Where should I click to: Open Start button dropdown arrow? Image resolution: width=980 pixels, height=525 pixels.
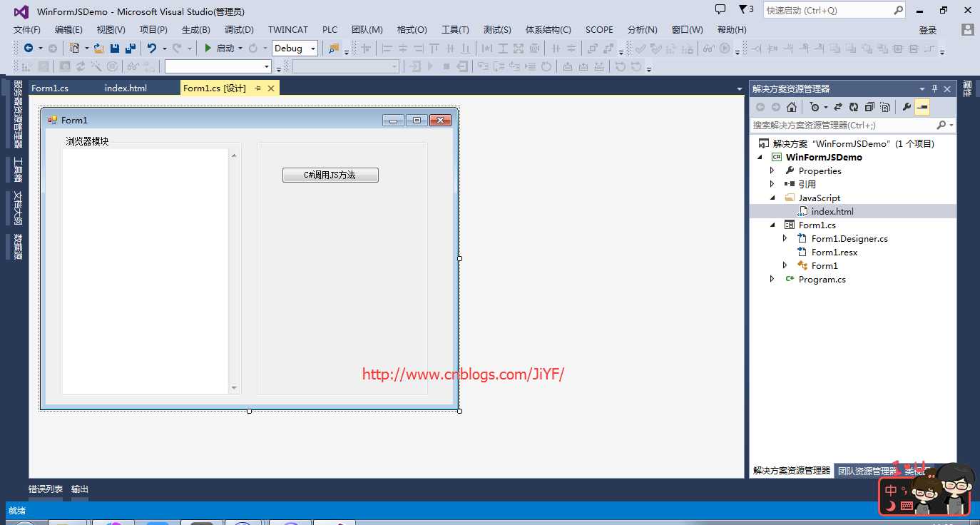pyautogui.click(x=240, y=49)
